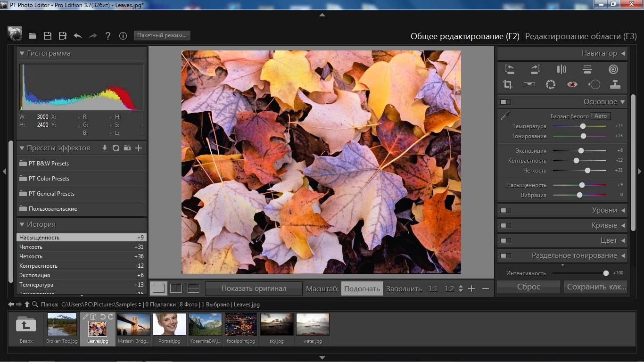
Task: Click the Авто white balance button
Action: [601, 116]
